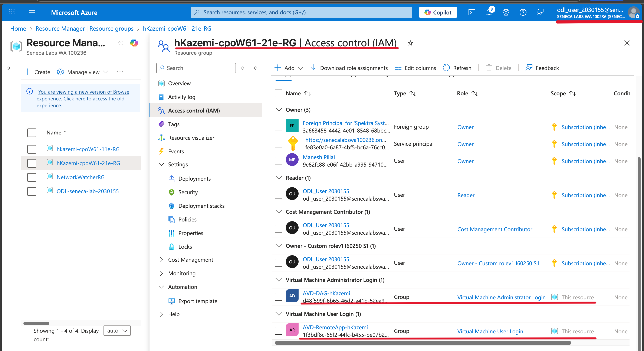Image resolution: width=644 pixels, height=351 pixels.
Task: Collapse the Resource Manager pane with double chevron
Action: click(x=121, y=43)
